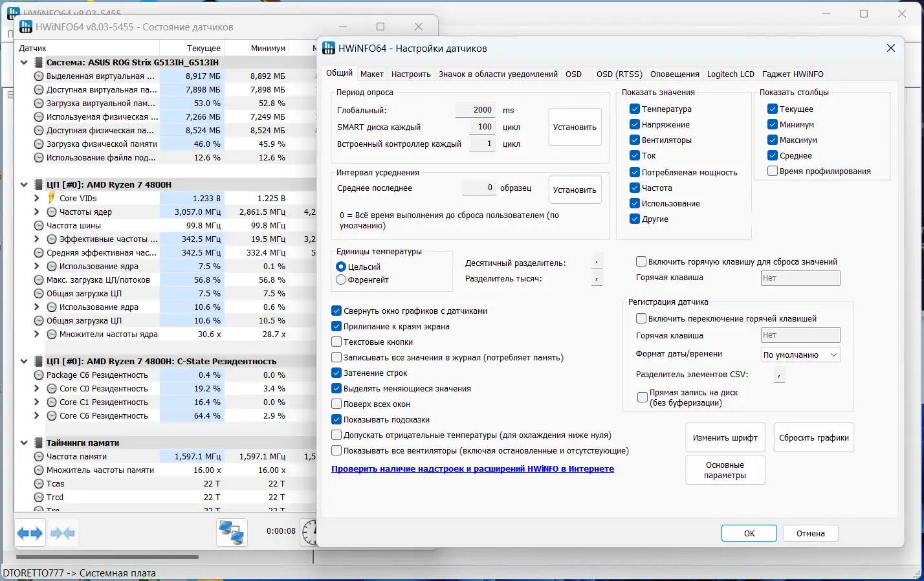Click the sensor icon beside Частота шины
Image resolution: width=924 pixels, height=581 pixels.
coord(39,226)
